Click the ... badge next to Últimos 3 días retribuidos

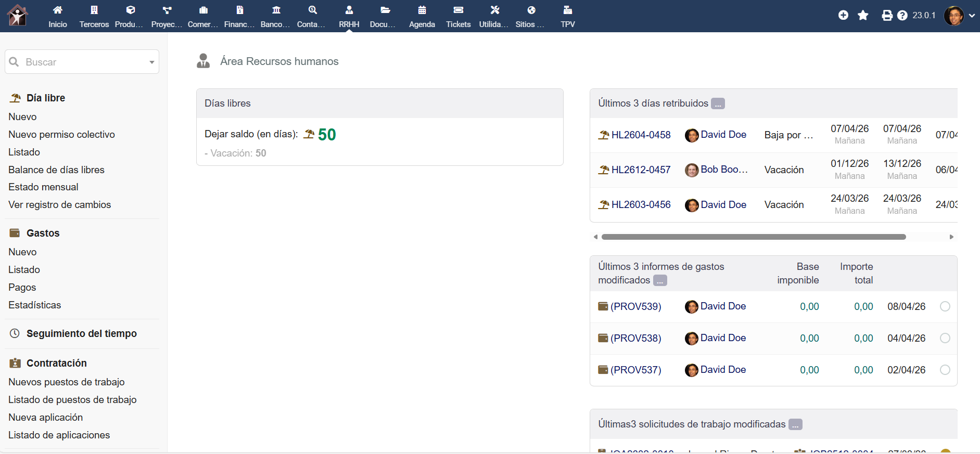click(718, 103)
